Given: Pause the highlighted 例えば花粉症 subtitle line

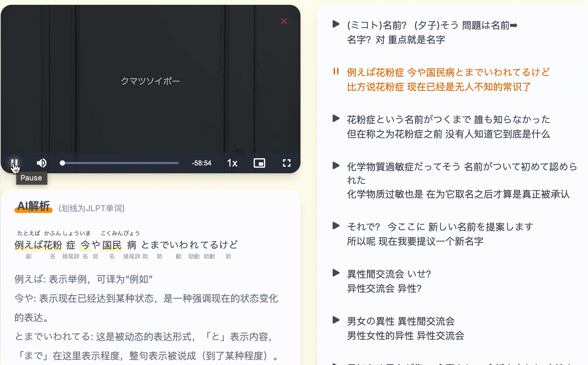Looking at the screenshot, I should click(x=336, y=71).
